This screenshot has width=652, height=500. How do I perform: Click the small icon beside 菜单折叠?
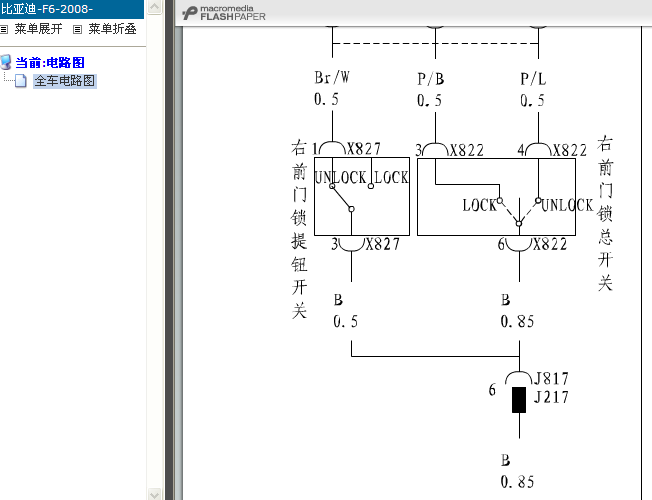[x=77, y=30]
